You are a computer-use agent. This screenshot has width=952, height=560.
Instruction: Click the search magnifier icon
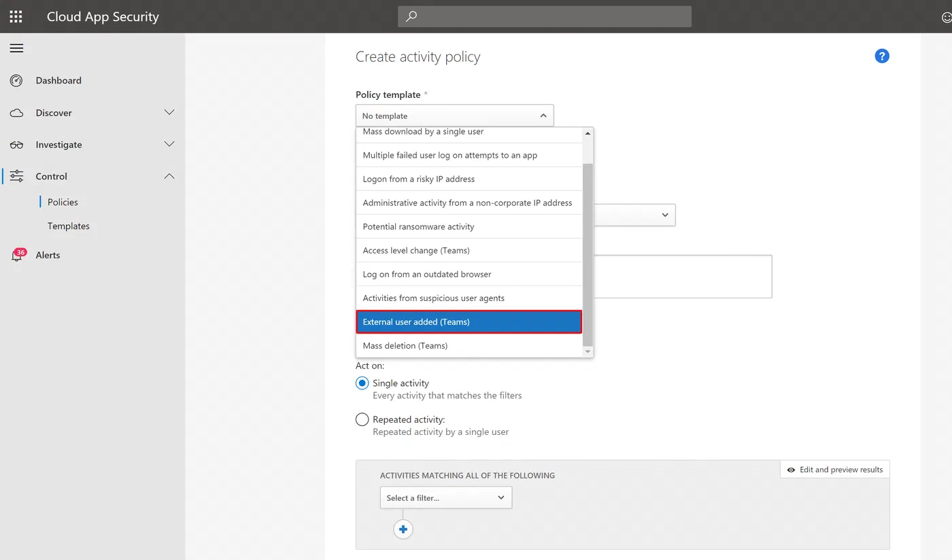tap(411, 16)
